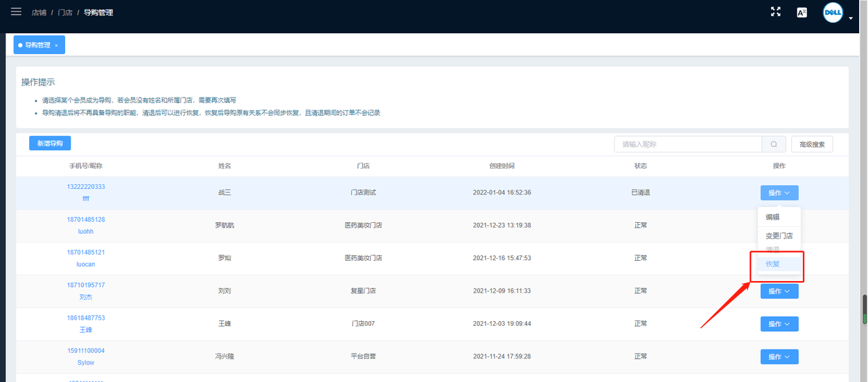Choose 编辑 from the dropdown menu
The image size is (868, 382).
coord(772,217)
